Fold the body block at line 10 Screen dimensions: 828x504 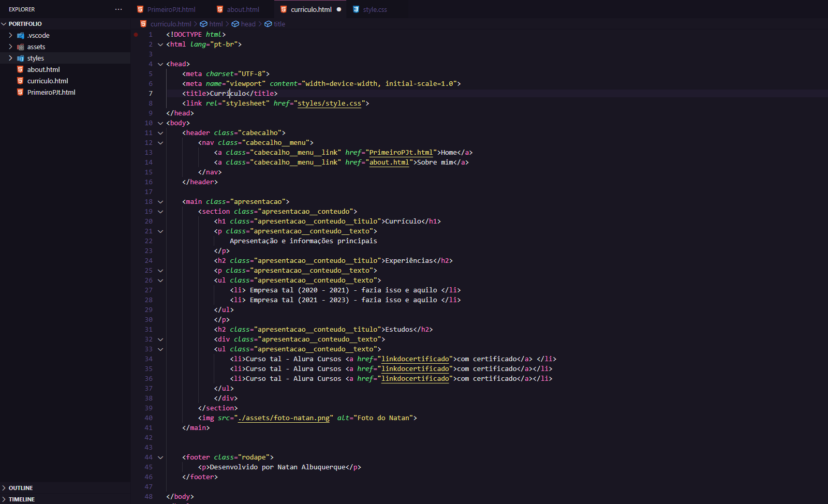[160, 123]
